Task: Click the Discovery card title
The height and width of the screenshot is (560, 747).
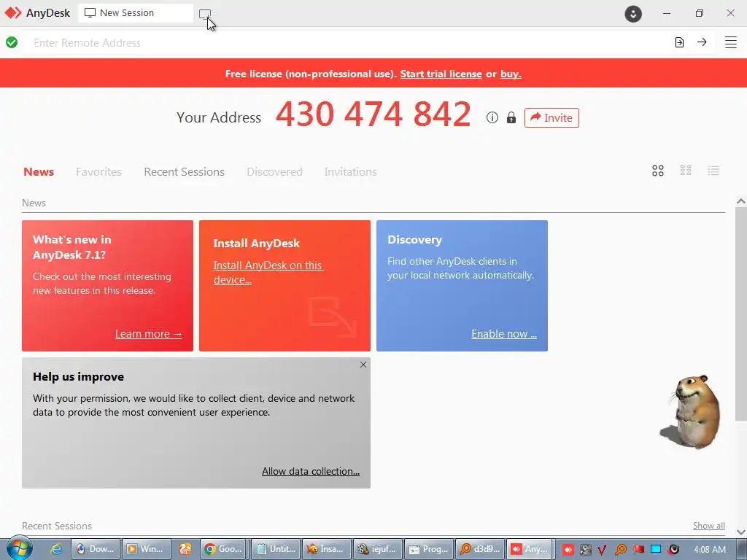Action: click(x=414, y=239)
